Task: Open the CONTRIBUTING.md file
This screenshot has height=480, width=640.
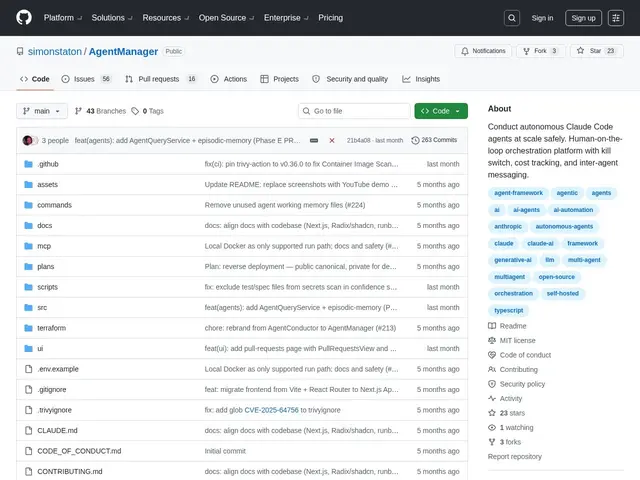Action: [x=70, y=471]
